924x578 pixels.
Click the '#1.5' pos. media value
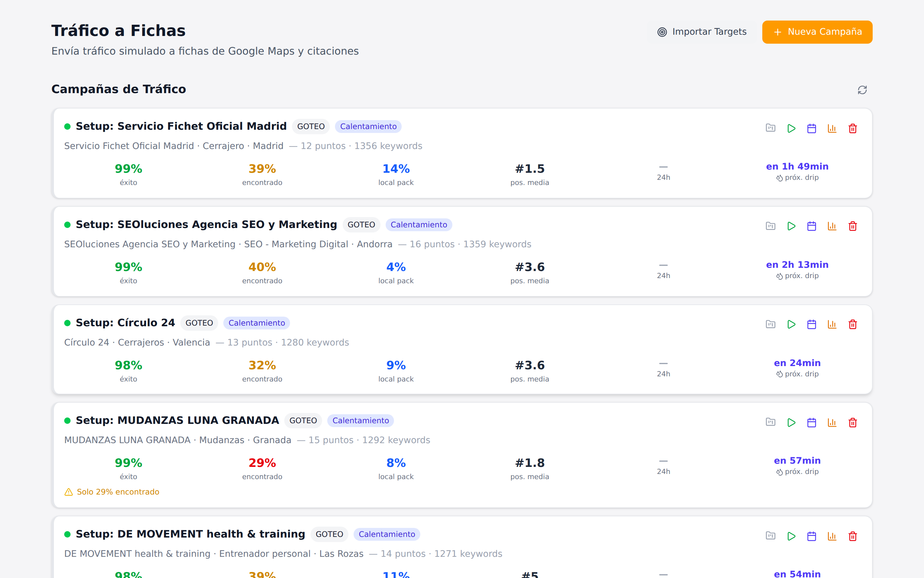tap(530, 169)
